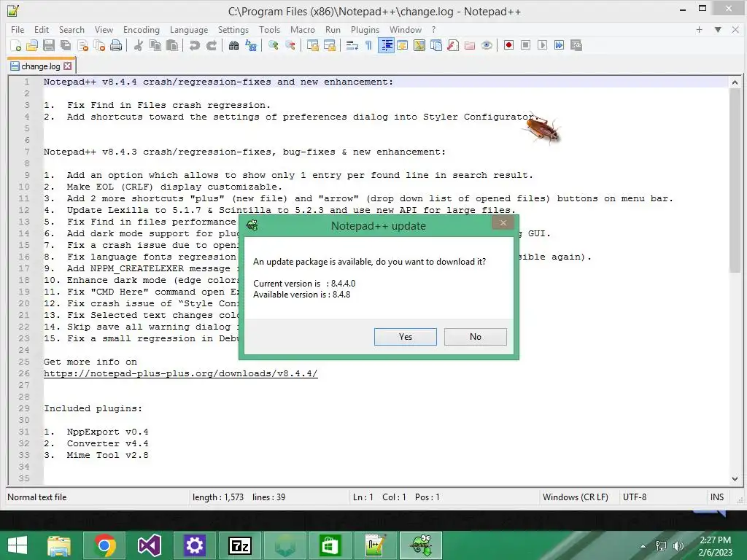Click the Zoom In magnifier icon

coord(274,46)
